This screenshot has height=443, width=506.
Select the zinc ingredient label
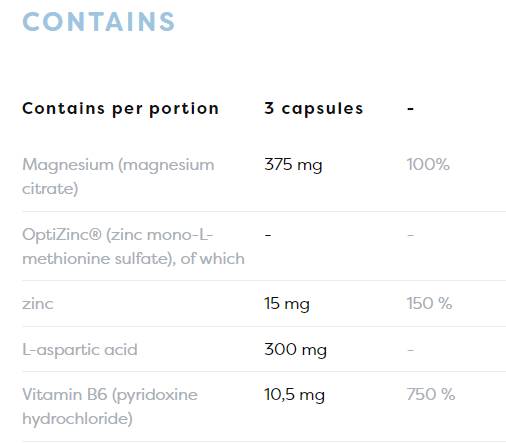38,304
